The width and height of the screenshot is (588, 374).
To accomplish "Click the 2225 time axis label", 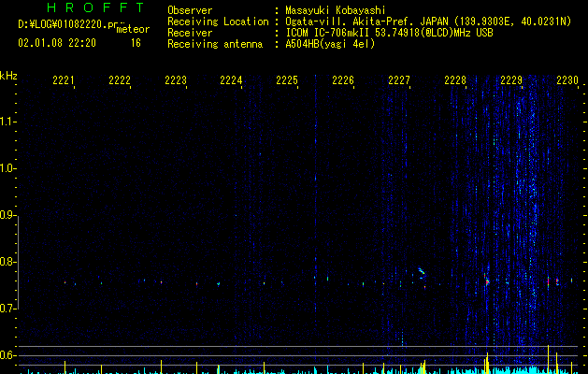I will click(287, 80).
